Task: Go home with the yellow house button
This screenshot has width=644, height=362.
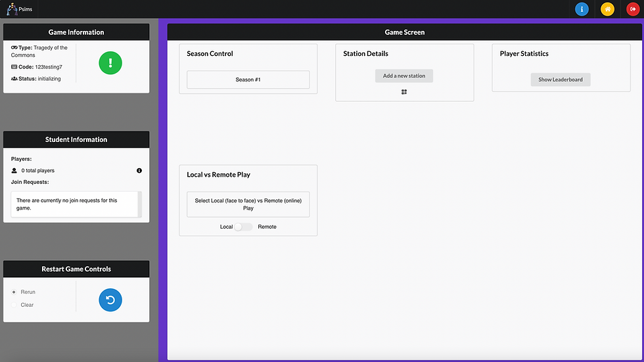Action: point(607,9)
